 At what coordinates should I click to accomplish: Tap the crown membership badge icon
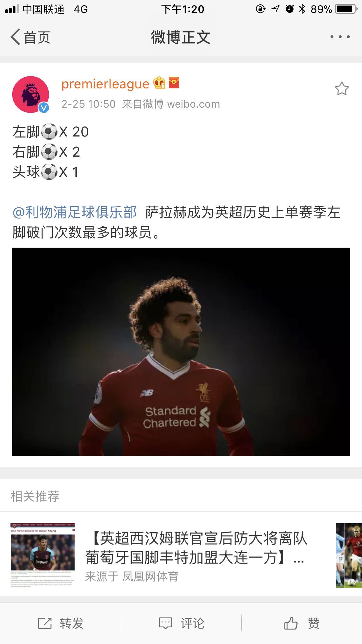click(x=159, y=83)
